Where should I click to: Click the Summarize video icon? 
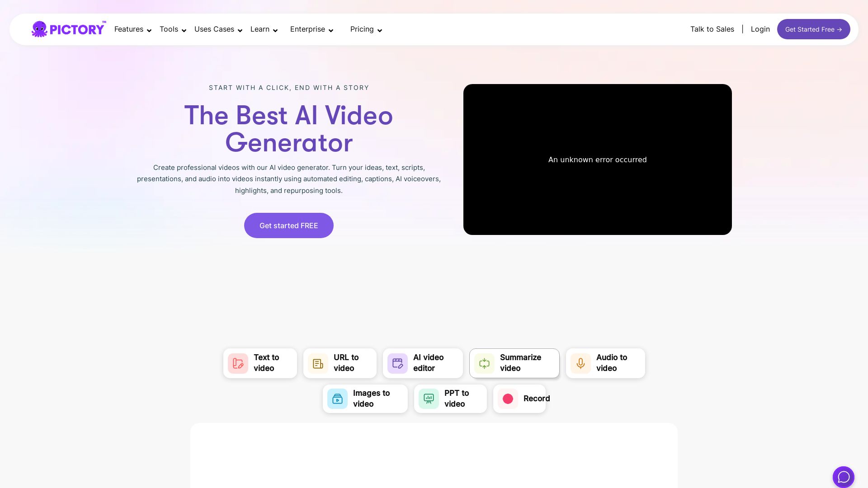click(x=484, y=363)
